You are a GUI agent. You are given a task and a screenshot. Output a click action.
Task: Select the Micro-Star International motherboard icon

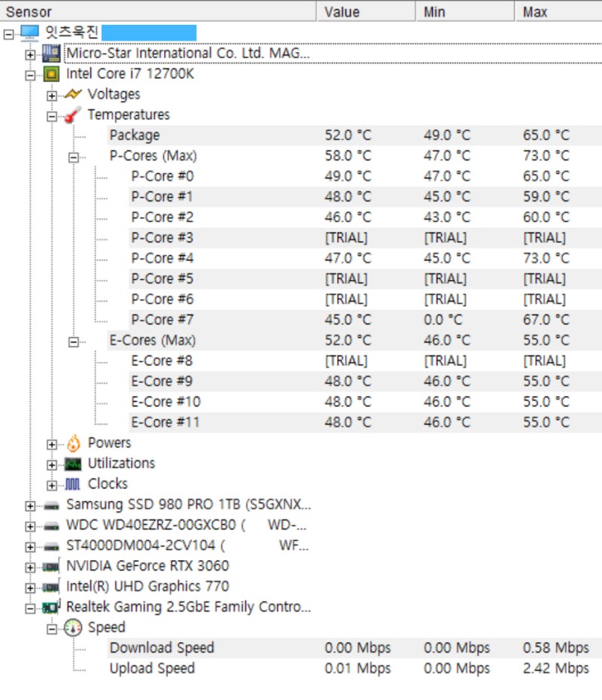pyautogui.click(x=51, y=53)
